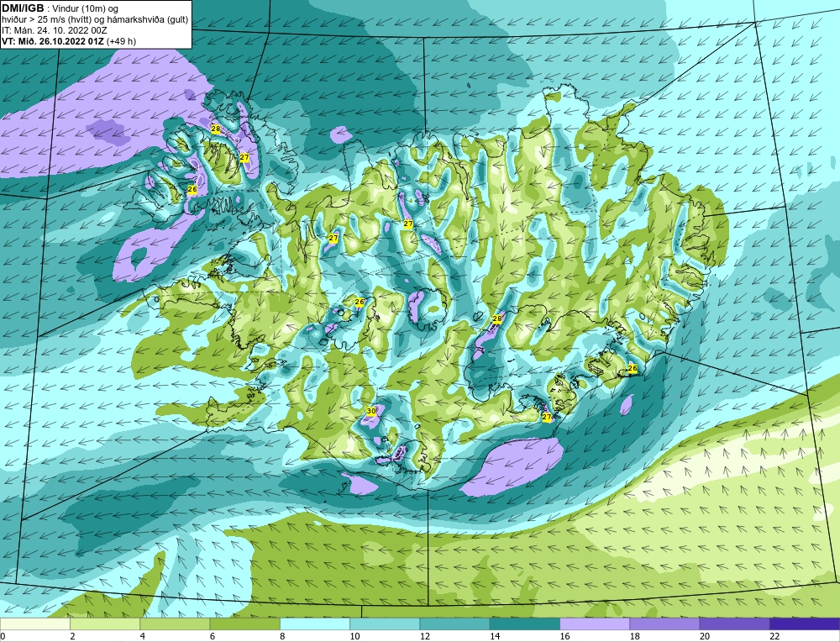
Task: Select the 2–4 m/s light green legend swatch
Action: pyautogui.click(x=105, y=624)
